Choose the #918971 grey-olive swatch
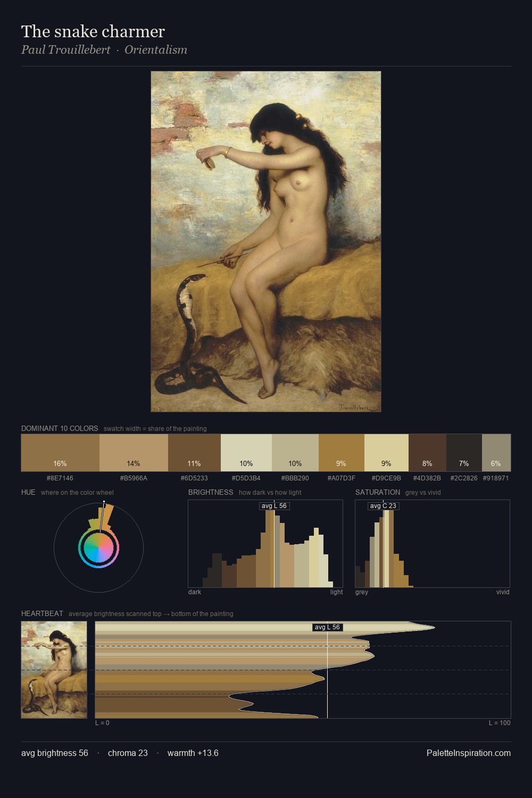This screenshot has width=532, height=798. [x=496, y=453]
